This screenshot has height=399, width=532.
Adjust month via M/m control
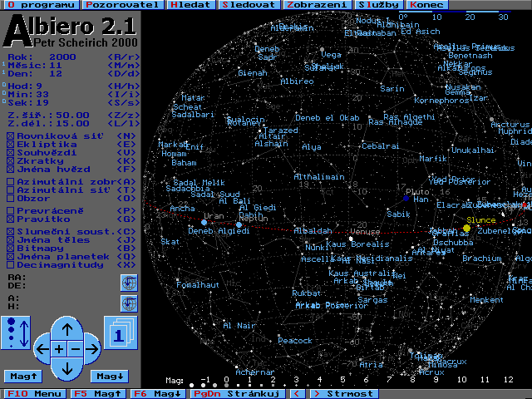(124, 65)
